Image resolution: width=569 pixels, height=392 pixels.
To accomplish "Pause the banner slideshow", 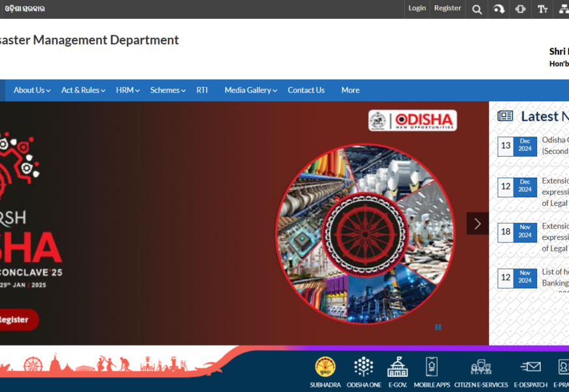I will [438, 327].
